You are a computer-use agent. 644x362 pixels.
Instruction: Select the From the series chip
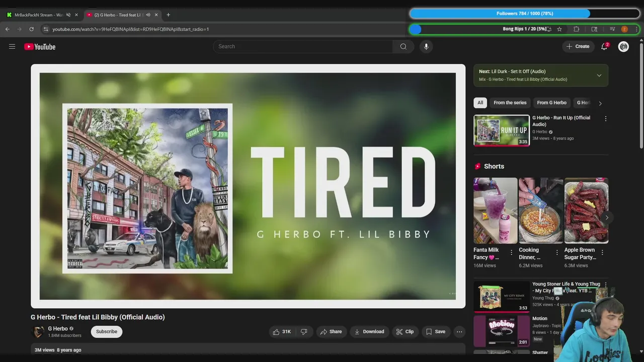point(510,103)
